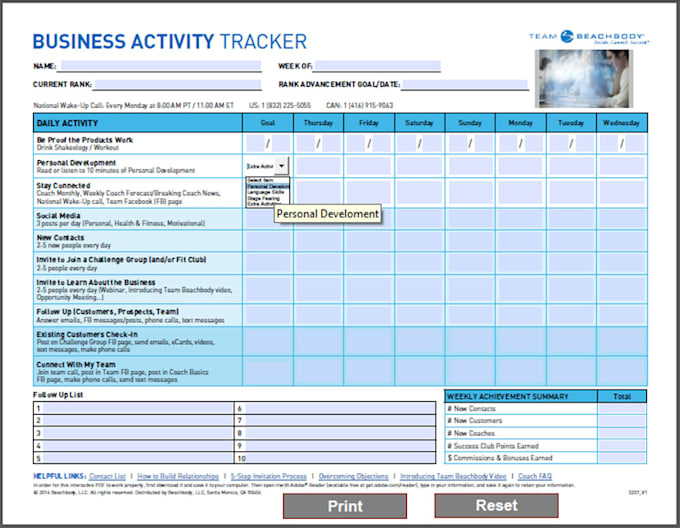Screen dimensions: 680x528
Task: Click Invite to Join Challenge Group Friday cell
Action: pos(369,263)
